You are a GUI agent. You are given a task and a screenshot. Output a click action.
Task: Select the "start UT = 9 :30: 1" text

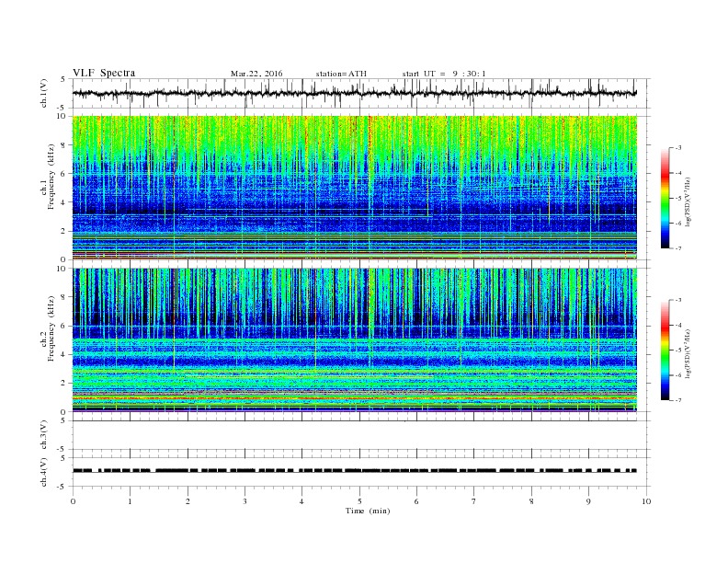[x=444, y=74]
